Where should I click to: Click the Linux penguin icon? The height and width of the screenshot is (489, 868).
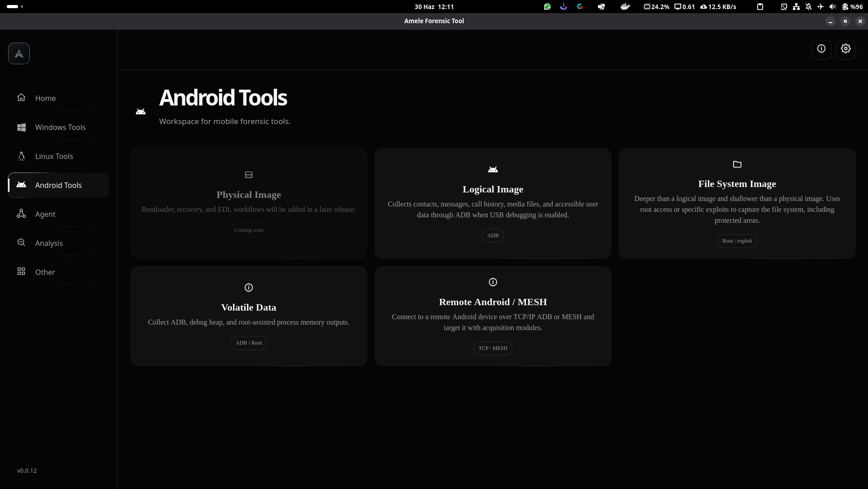point(21,156)
